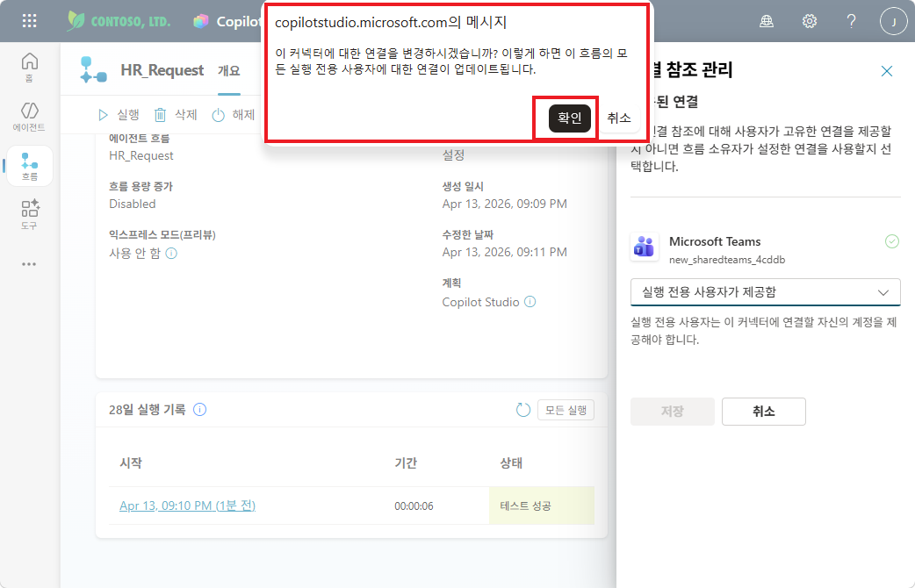Click the Contoso, Ltd. logo
Viewport: 915px width, 588px height.
(x=119, y=22)
